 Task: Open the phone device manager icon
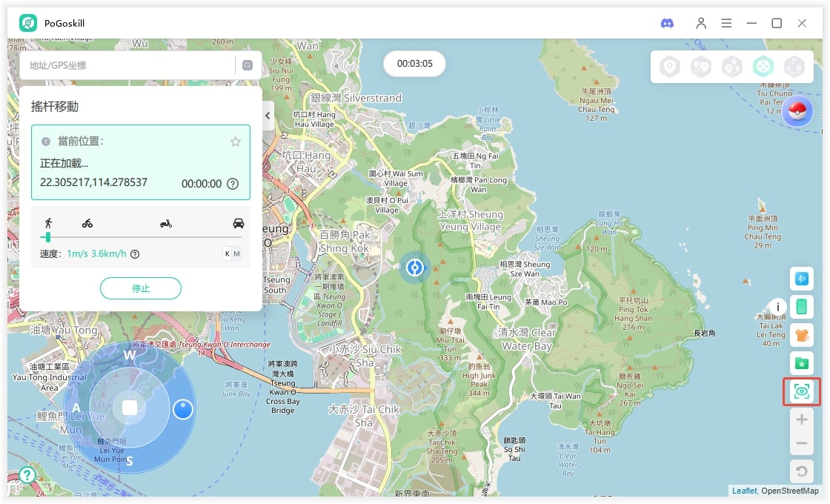pyautogui.click(x=801, y=307)
